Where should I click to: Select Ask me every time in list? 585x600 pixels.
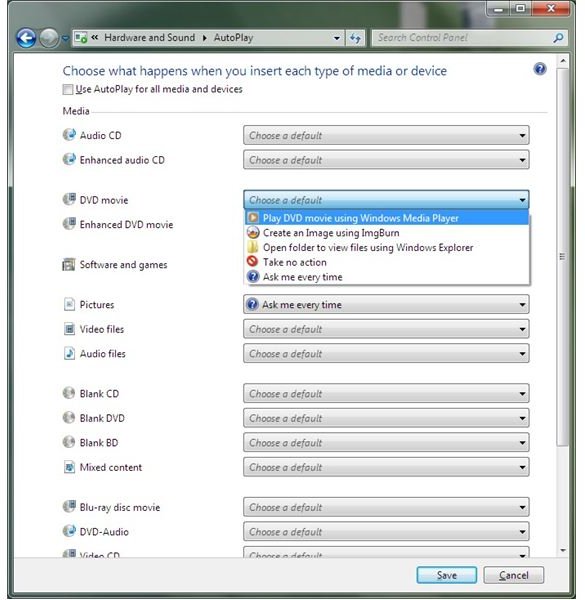click(387, 277)
